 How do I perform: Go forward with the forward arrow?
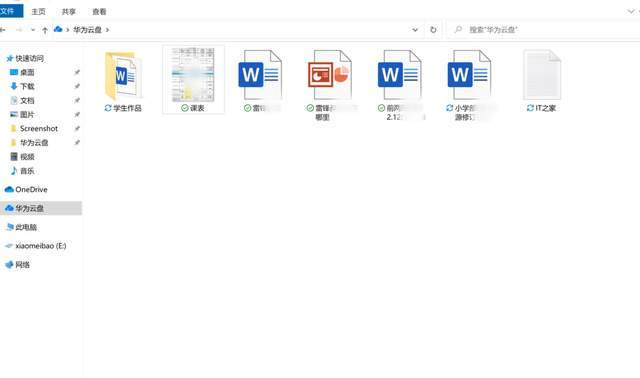19,30
